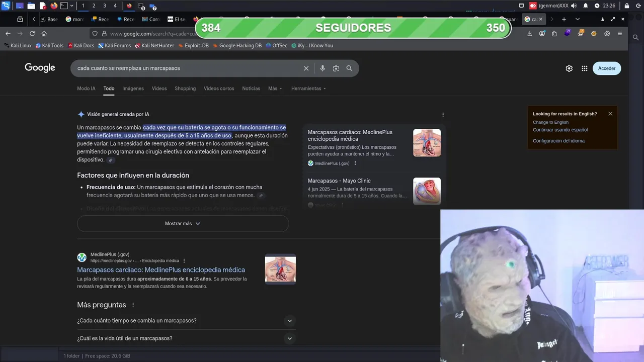Open the Kali applications menu icon
Screen dimensions: 644x362
[6, 6]
